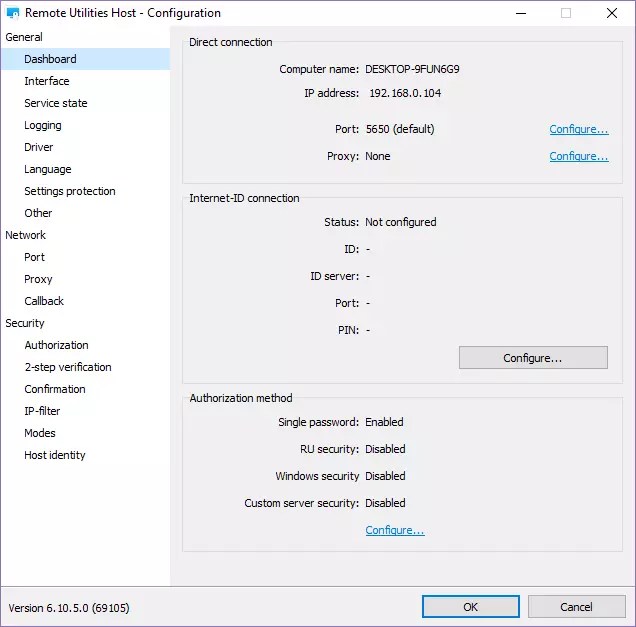Confirm with the OK button
The image size is (636, 627).
pyautogui.click(x=471, y=607)
